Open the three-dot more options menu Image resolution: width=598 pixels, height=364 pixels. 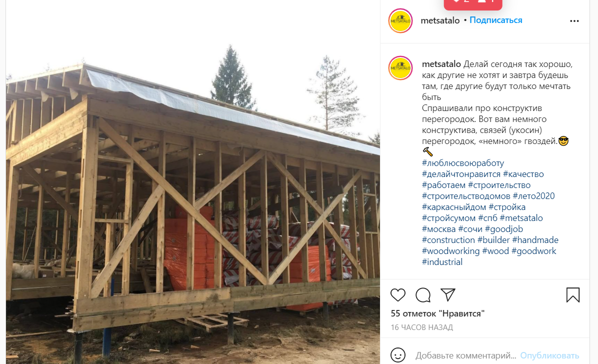[574, 21]
